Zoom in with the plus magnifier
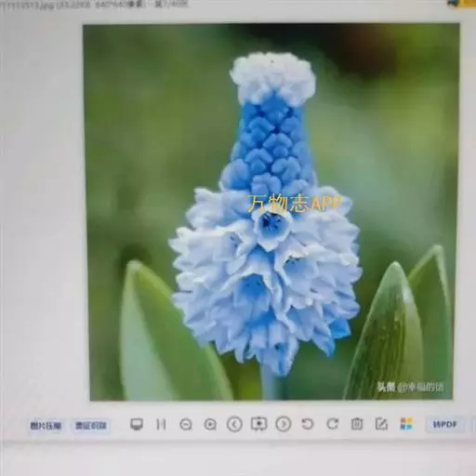The width and height of the screenshot is (476, 476). (x=210, y=424)
